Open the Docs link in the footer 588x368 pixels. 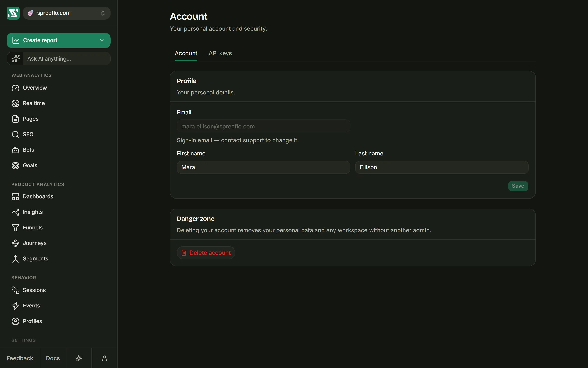[x=53, y=358]
